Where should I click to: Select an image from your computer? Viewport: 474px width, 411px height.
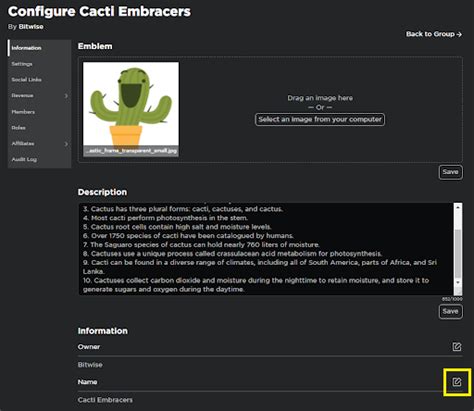tap(320, 119)
